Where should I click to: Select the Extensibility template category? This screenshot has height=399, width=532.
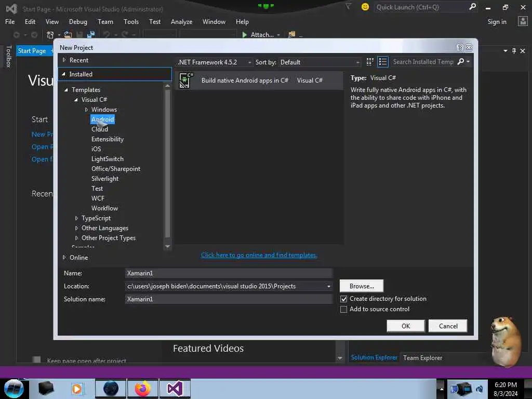pos(108,139)
